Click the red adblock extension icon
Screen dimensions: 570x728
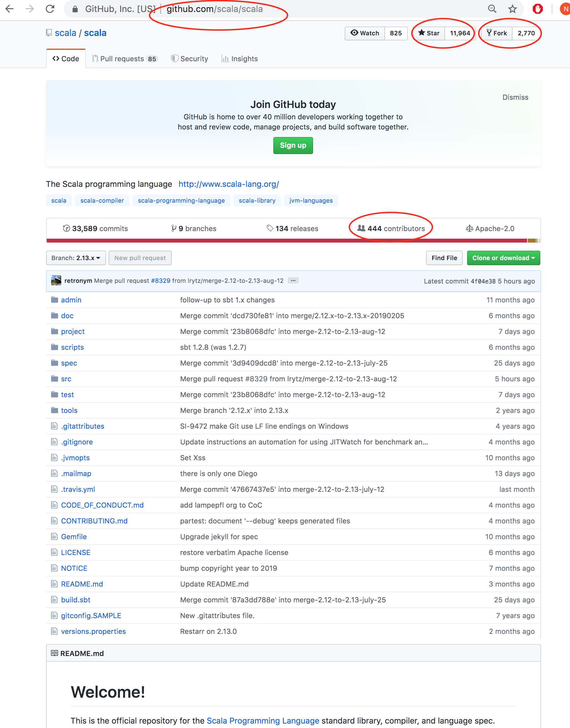(x=537, y=9)
